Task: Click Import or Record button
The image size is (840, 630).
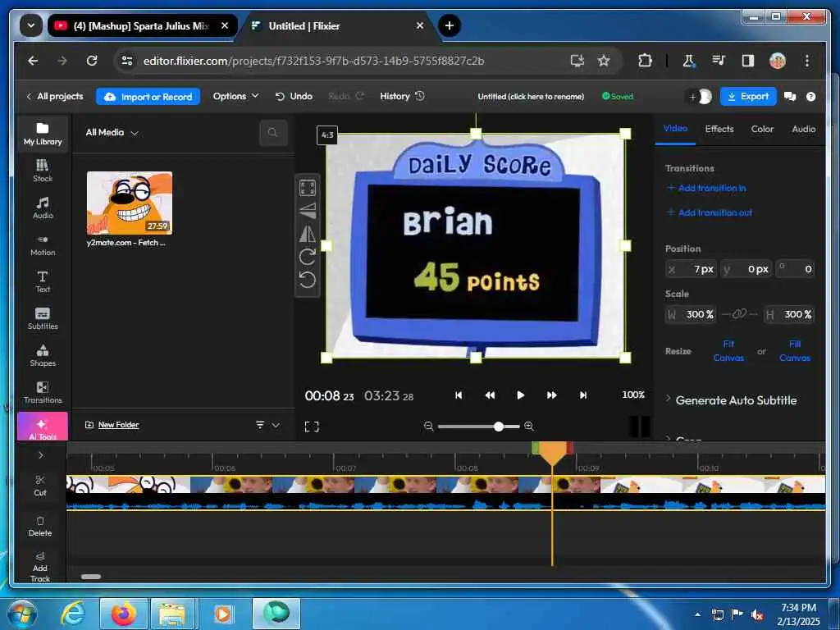Action: pyautogui.click(x=148, y=97)
